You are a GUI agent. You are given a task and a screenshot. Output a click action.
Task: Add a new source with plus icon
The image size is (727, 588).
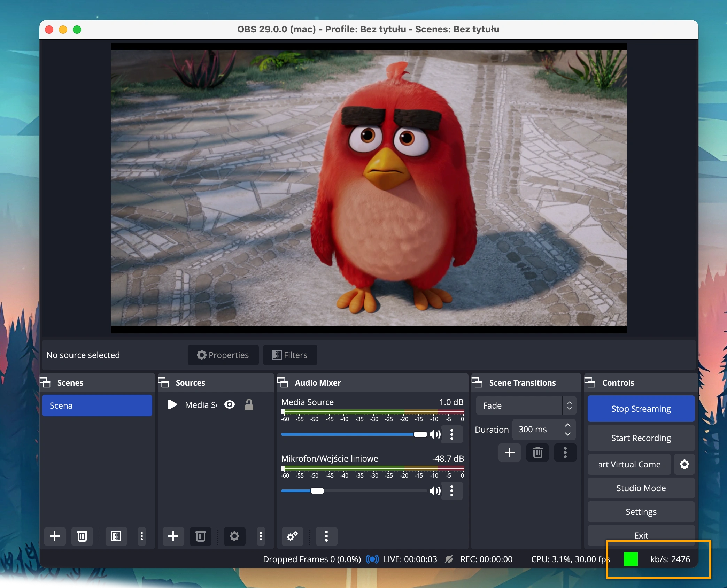[x=173, y=536]
